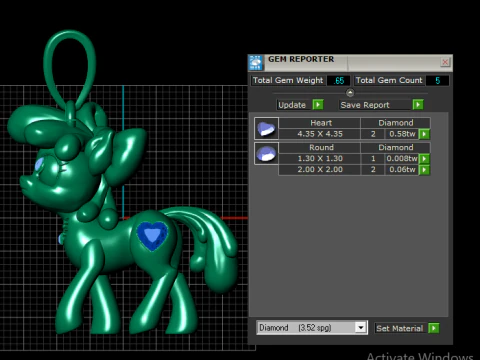Click the Diamond header in Heart row
Screen dimensions: 480x360
click(x=396, y=123)
